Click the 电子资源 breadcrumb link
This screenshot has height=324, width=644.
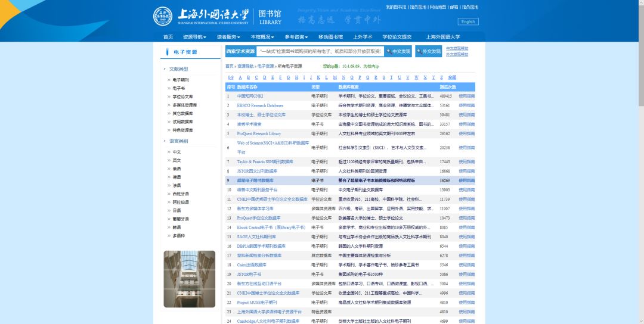(x=265, y=66)
